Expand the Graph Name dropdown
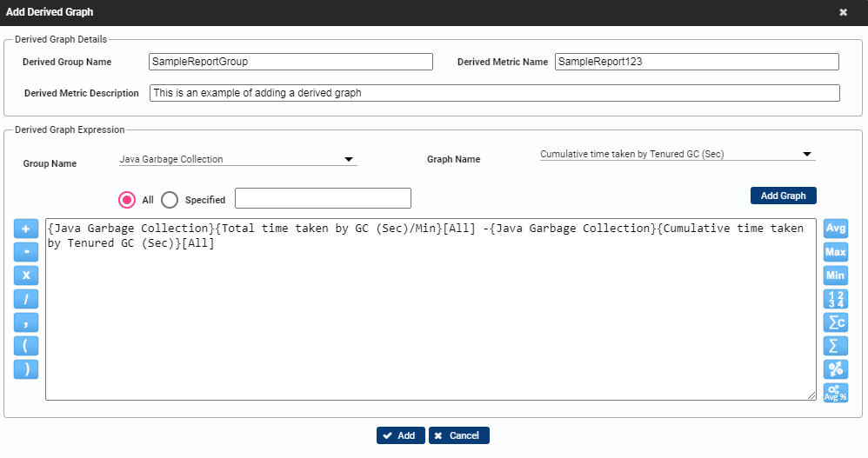 coord(677,155)
